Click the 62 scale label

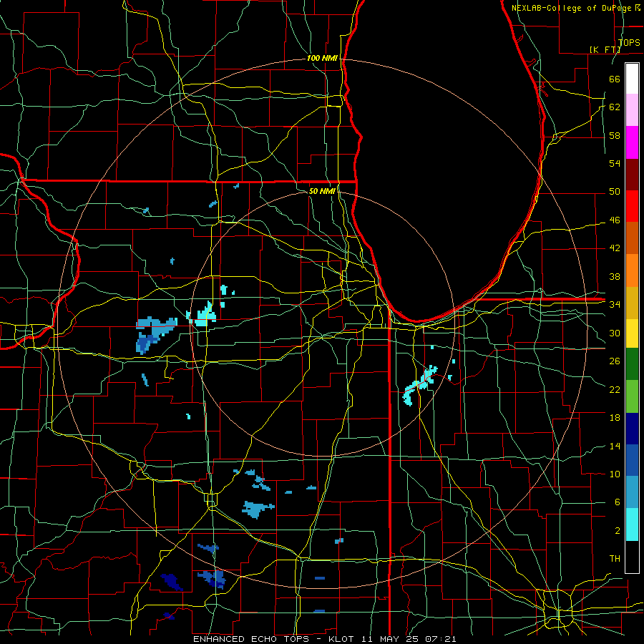[615, 107]
